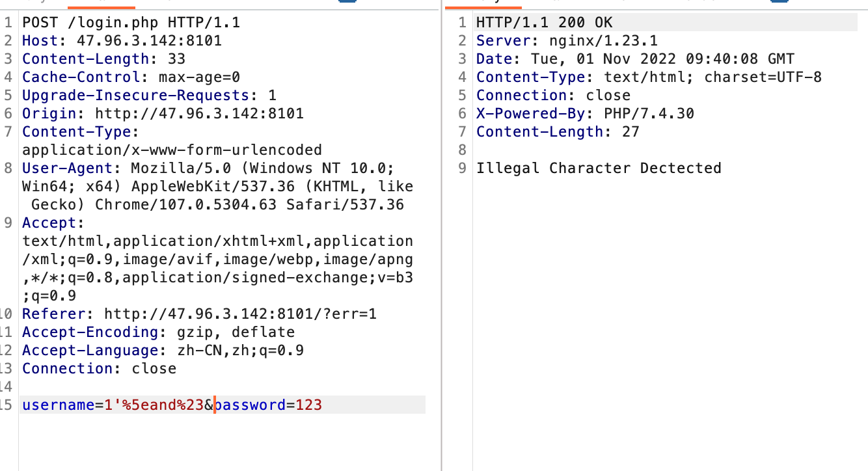Click the 'password' parameter name in the body
Image resolution: width=868 pixels, height=471 pixels.
coord(250,405)
